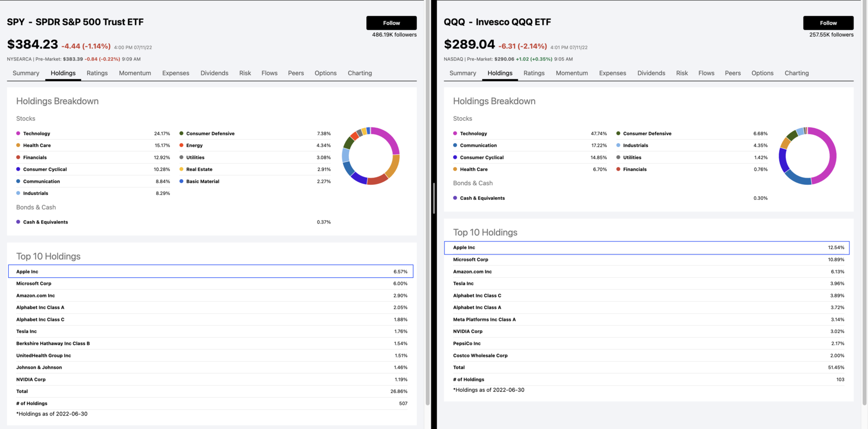Image resolution: width=868 pixels, height=429 pixels.
Task: Click QQQ holdings donut chart
Action: (x=808, y=156)
